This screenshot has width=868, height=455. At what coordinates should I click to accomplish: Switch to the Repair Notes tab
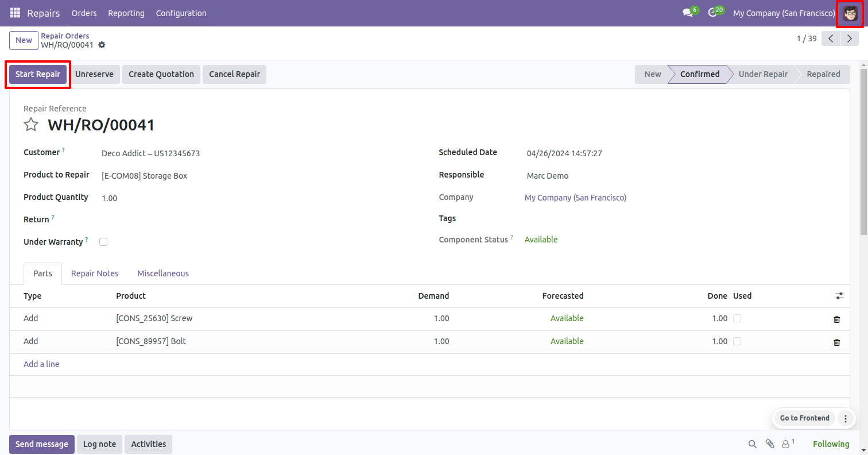(x=95, y=273)
